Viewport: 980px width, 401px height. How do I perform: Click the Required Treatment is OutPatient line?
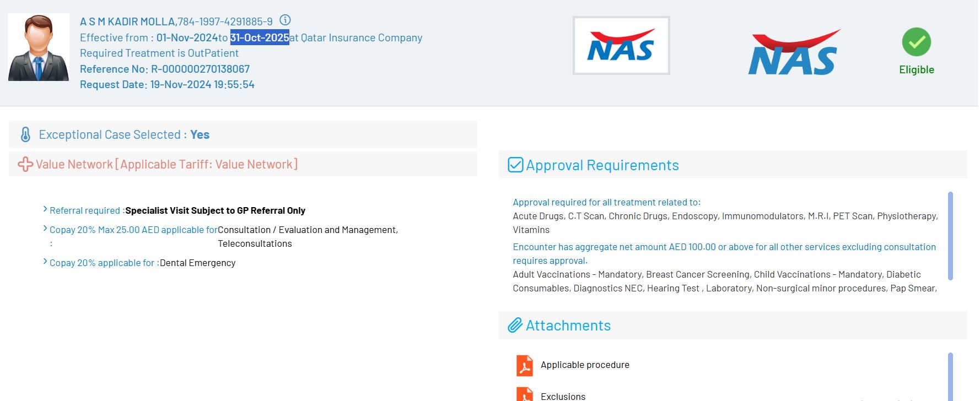[x=159, y=53]
